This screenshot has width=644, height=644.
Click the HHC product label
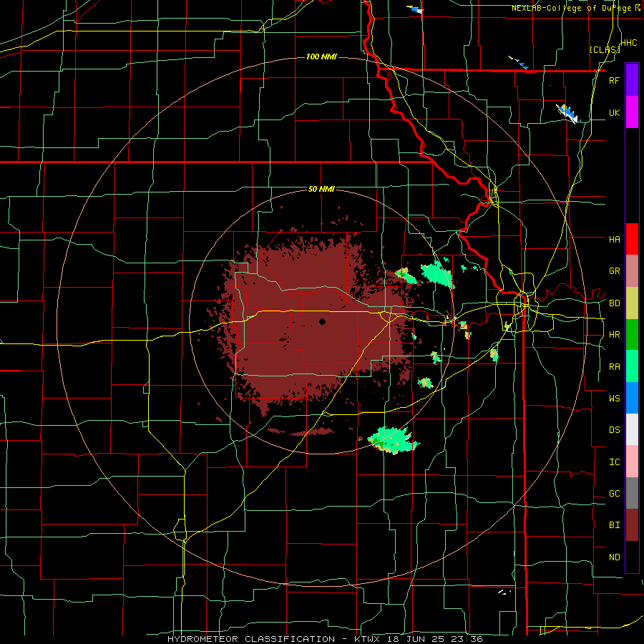coord(629,43)
